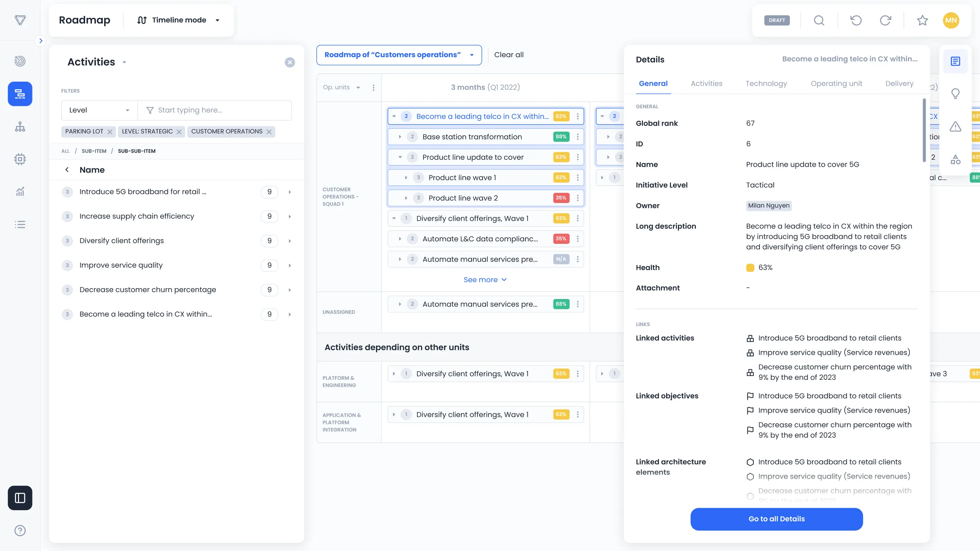Remove the LEVEL: STRATEGIC filter chip

179,131
